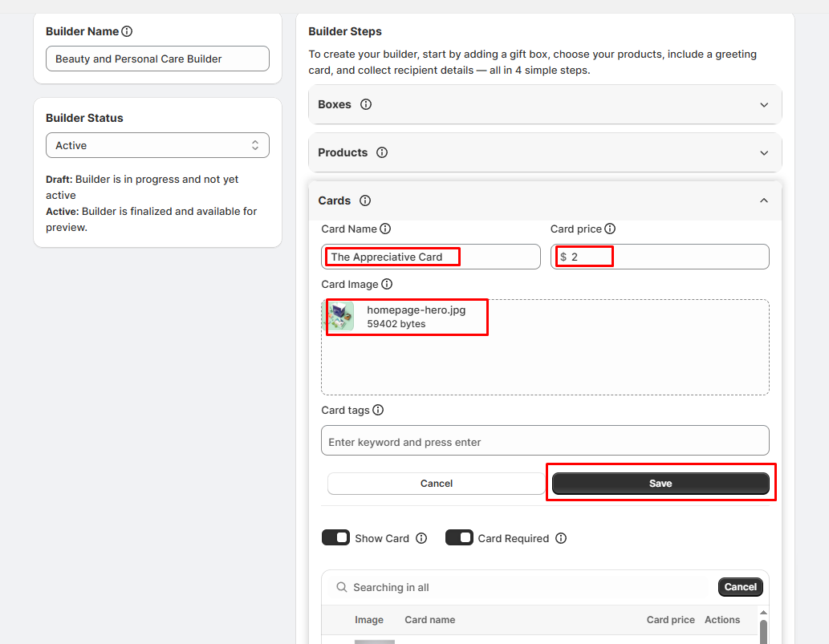Collapse the Cards section
The image size is (829, 644).
[x=764, y=201]
